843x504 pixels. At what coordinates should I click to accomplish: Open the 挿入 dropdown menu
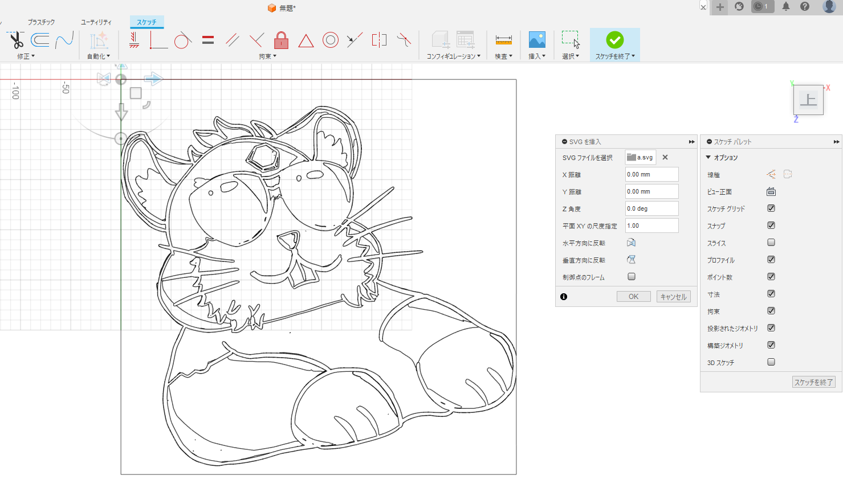pyautogui.click(x=537, y=56)
